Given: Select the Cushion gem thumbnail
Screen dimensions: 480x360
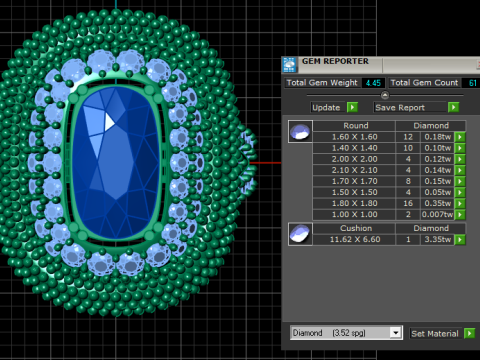Looking at the screenshot, I should 300,234.
